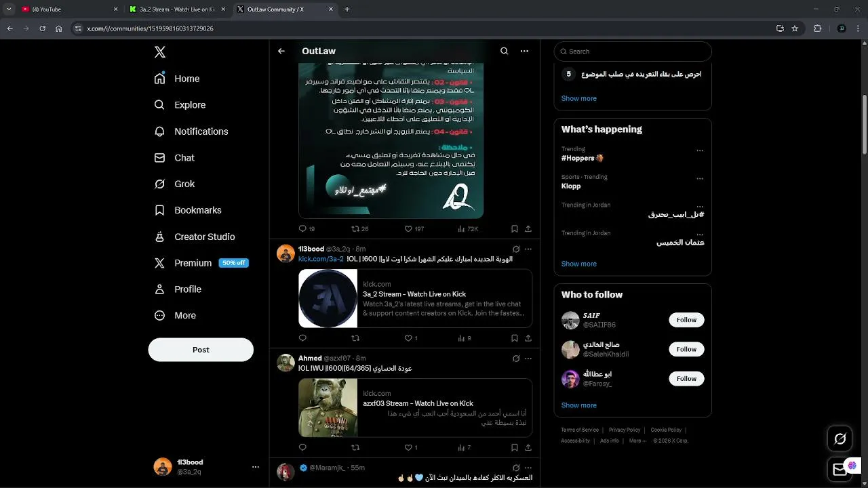This screenshot has height=488, width=868.
Task: Open Chat in the left navigation
Action: tap(174, 158)
